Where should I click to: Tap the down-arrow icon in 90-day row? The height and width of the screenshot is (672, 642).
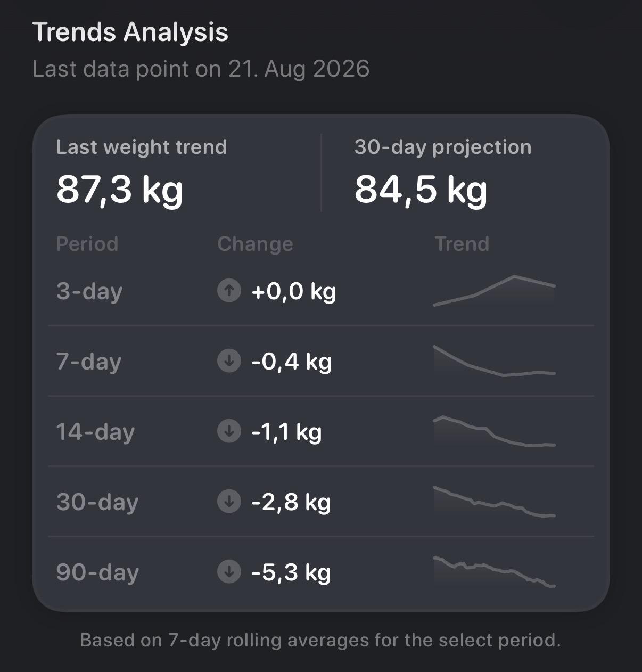coord(229,572)
